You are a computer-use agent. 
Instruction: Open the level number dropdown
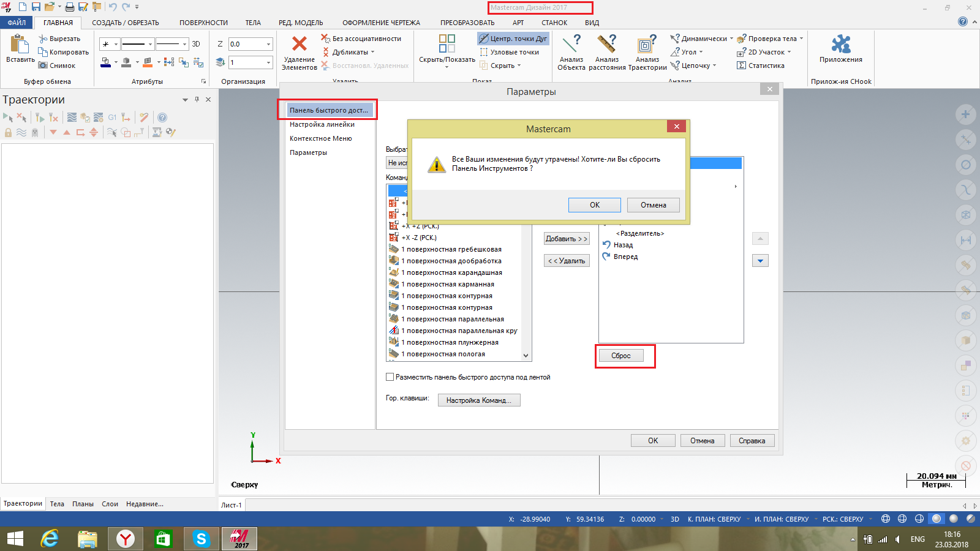coord(268,62)
